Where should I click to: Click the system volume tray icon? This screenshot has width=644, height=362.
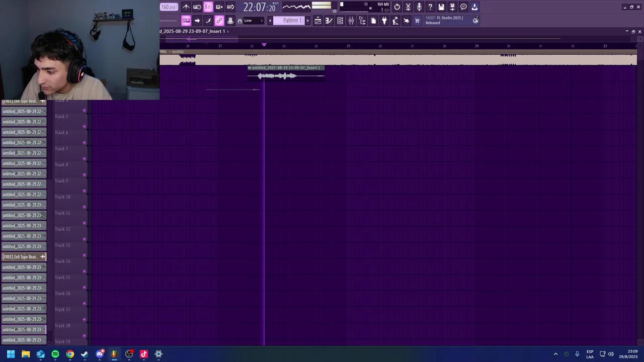611,354
